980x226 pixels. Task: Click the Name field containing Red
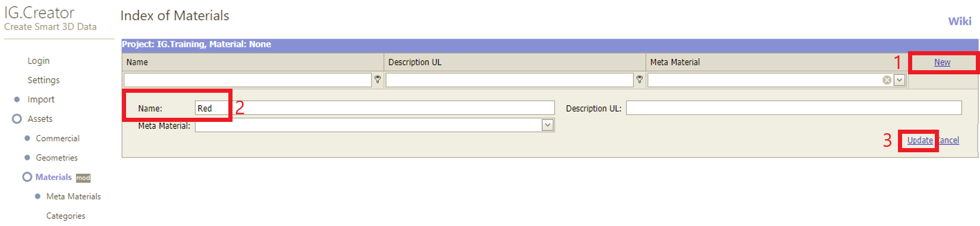point(375,108)
